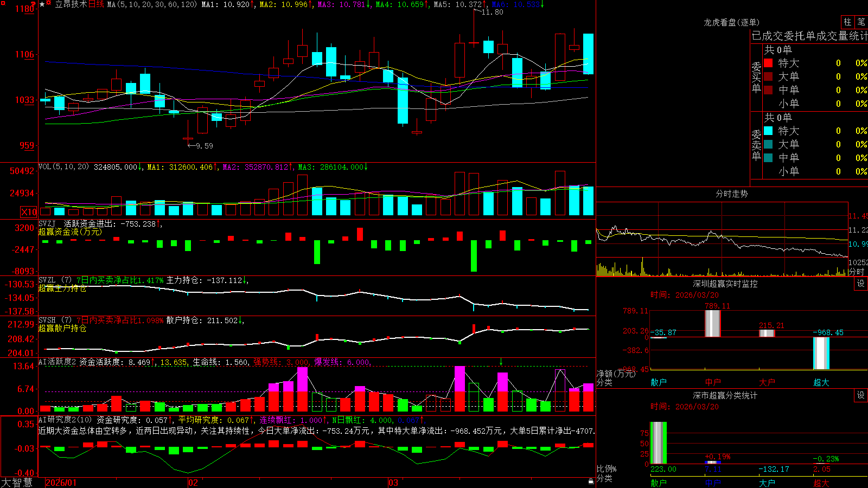The width and height of the screenshot is (868, 488).
Task: Click the star favorite icon beside 立昂技术
Action: [42, 4]
